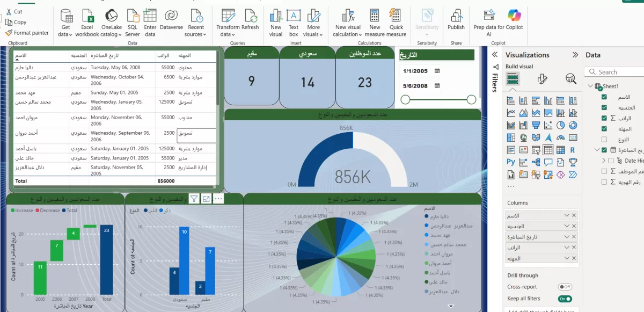
Task: Click the Dataverse icon in the ribbon
Action: coord(171,16)
